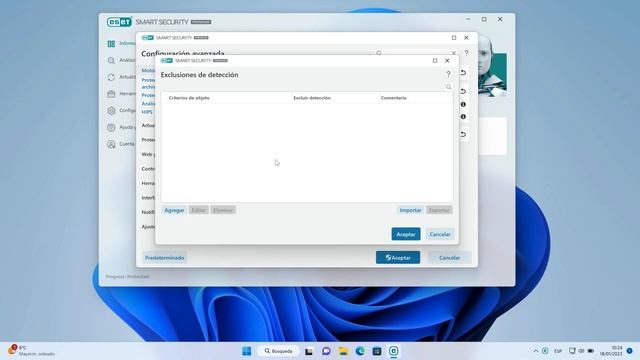Click Aceptar with shield in Configuración avanzada

pos(398,258)
